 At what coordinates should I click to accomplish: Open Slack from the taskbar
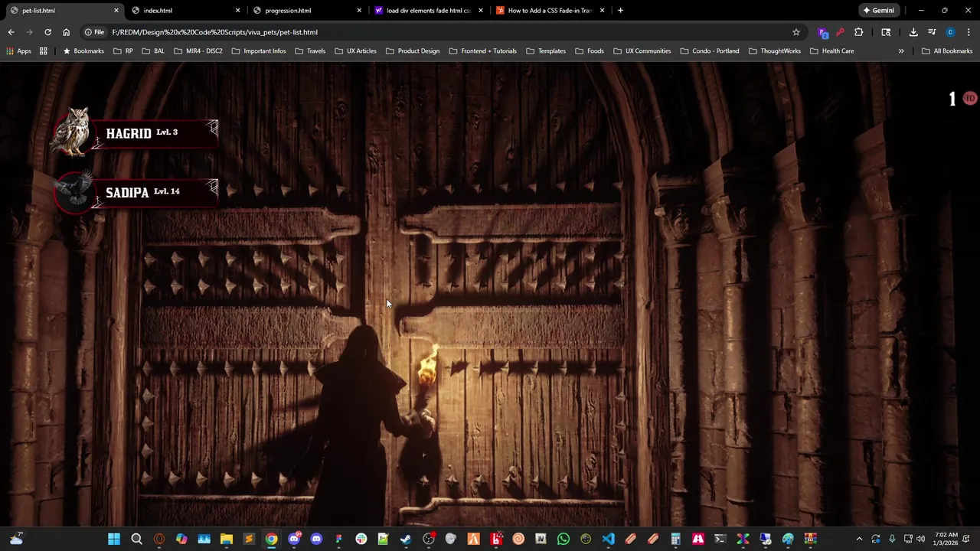pos(361,539)
